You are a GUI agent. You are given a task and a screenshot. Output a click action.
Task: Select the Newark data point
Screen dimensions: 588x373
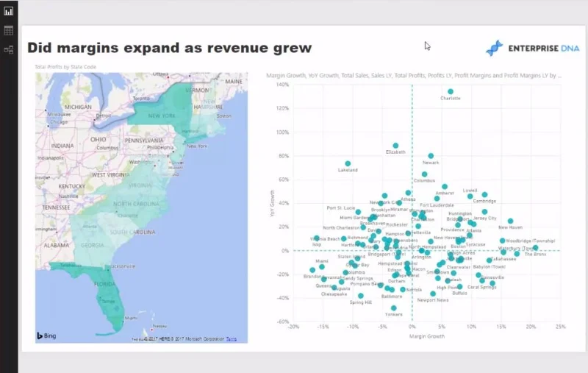(431, 156)
